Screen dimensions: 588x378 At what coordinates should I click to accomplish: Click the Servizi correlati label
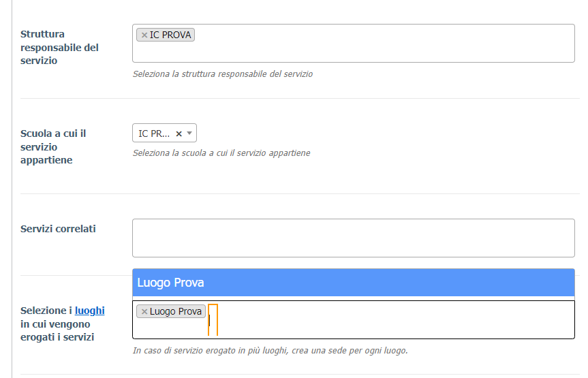58,229
